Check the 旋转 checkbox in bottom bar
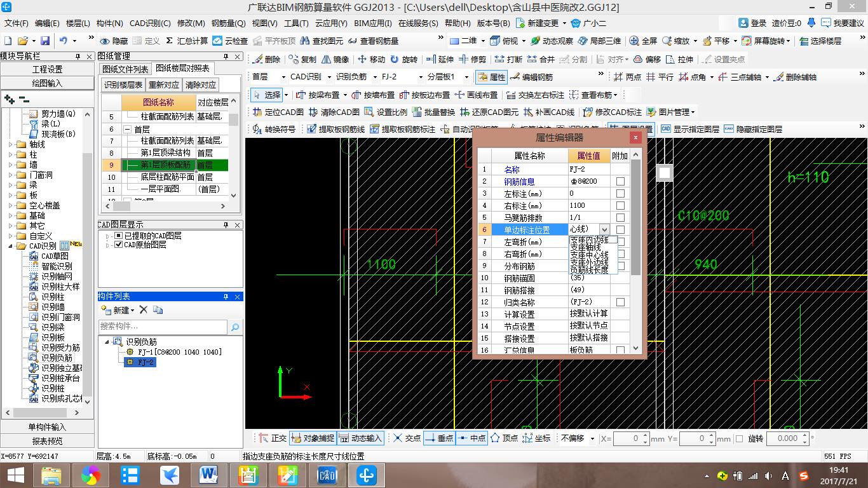 pos(739,438)
